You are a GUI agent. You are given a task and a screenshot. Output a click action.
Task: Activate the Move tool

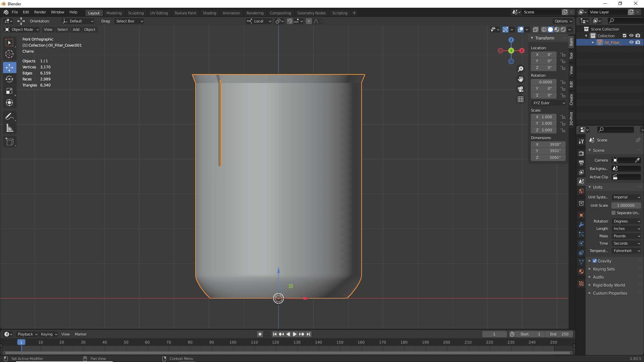pyautogui.click(x=9, y=67)
